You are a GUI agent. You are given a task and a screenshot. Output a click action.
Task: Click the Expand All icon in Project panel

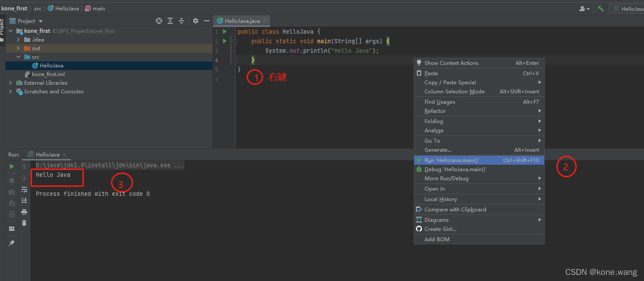click(170, 21)
